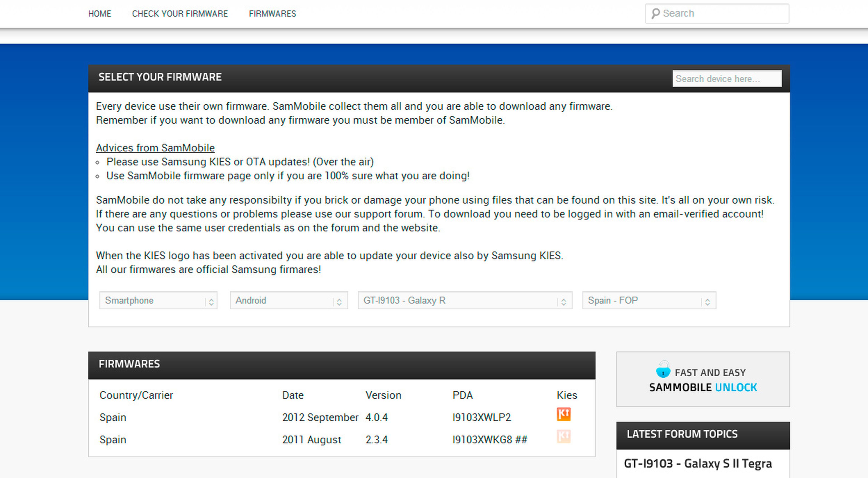Click the top Search input field

(x=717, y=14)
